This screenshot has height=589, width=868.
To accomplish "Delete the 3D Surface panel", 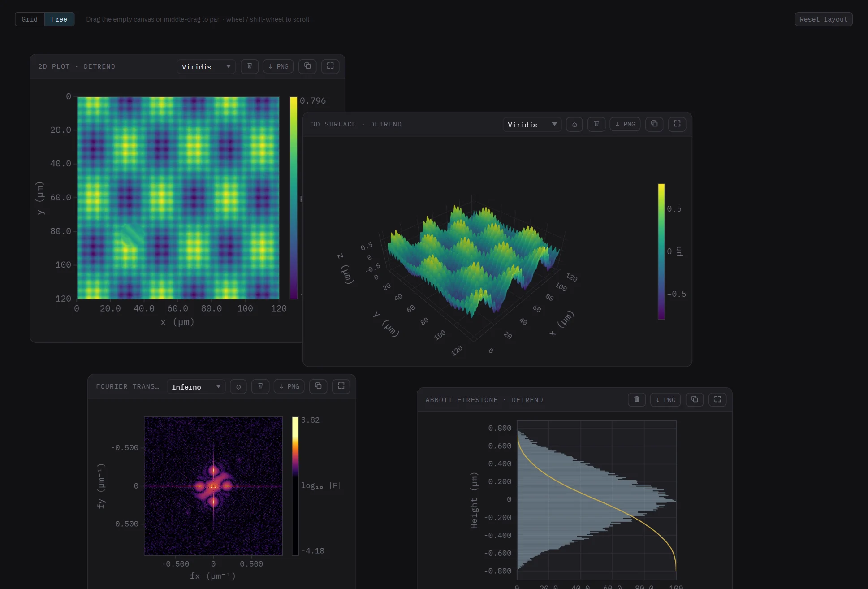I will 596,124.
